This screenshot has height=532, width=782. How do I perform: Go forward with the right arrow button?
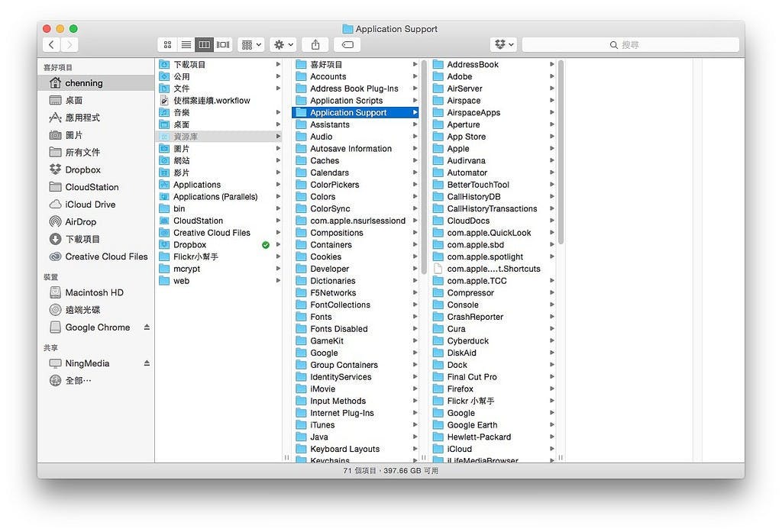pos(69,45)
